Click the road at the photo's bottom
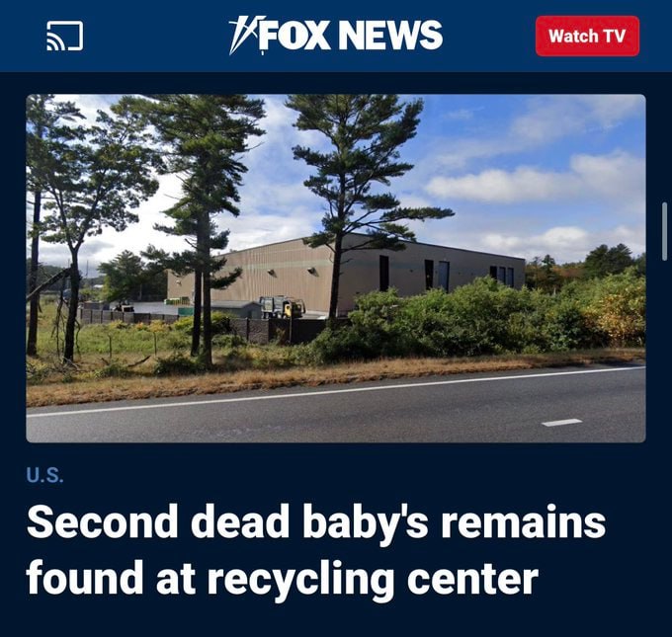The height and width of the screenshot is (637, 672). pyautogui.click(x=336, y=411)
